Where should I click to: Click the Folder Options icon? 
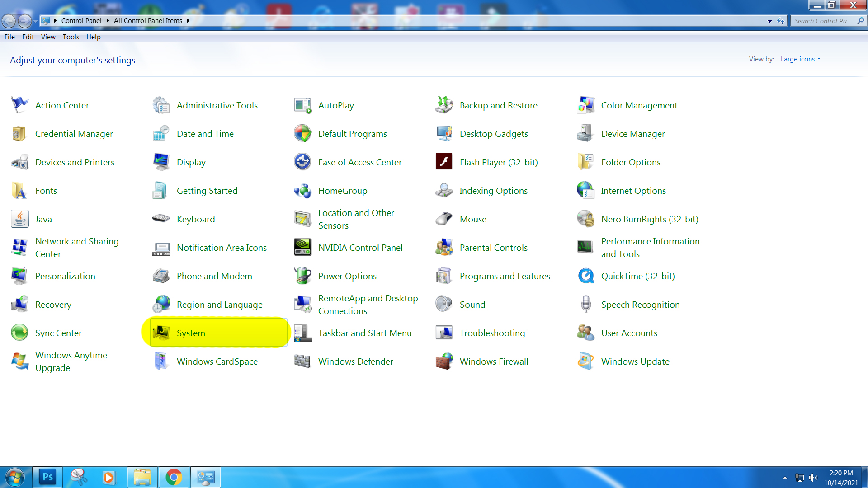585,162
